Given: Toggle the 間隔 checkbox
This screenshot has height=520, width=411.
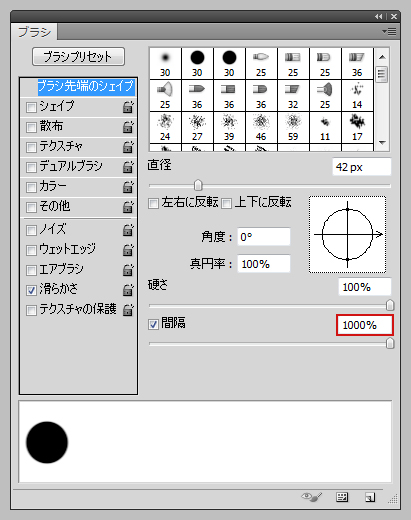Looking at the screenshot, I should tap(153, 324).
